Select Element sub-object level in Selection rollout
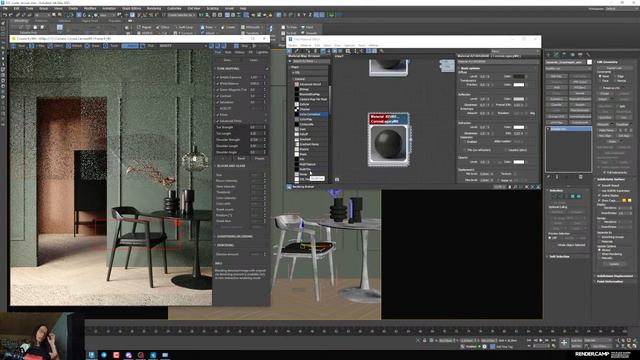This screenshot has width=640, height=360. (x=579, y=196)
